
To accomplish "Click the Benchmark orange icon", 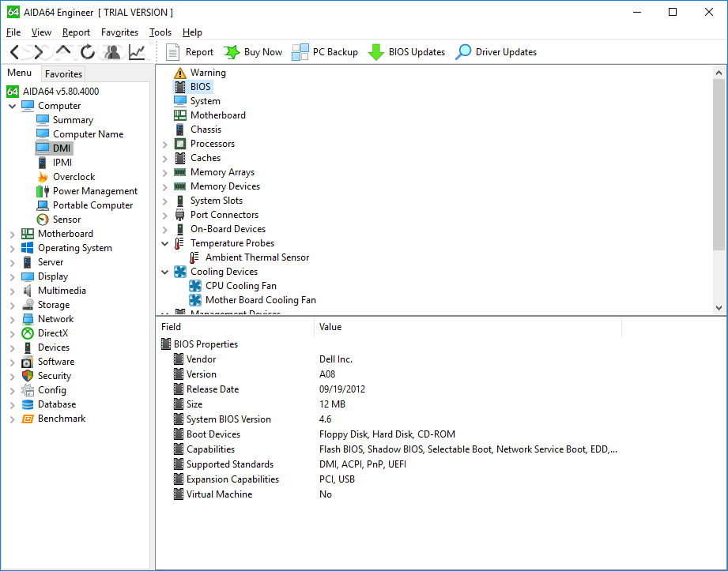I will 28,419.
